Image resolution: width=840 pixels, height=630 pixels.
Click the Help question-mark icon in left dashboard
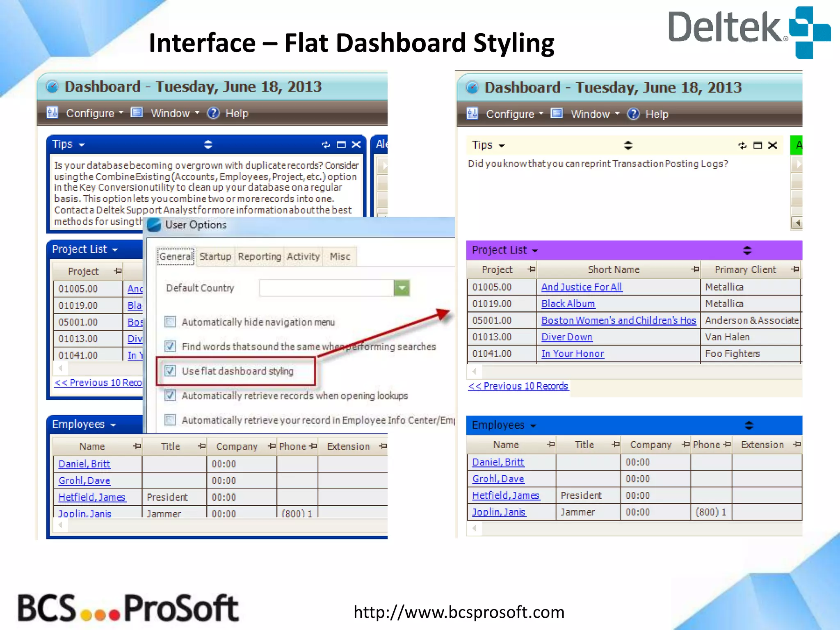pyautogui.click(x=213, y=113)
